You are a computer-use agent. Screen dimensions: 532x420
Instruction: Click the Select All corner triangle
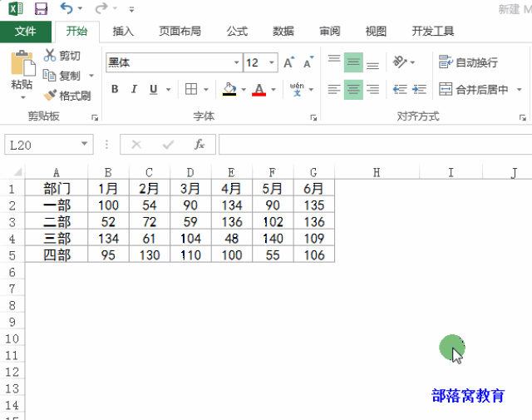tap(17, 172)
